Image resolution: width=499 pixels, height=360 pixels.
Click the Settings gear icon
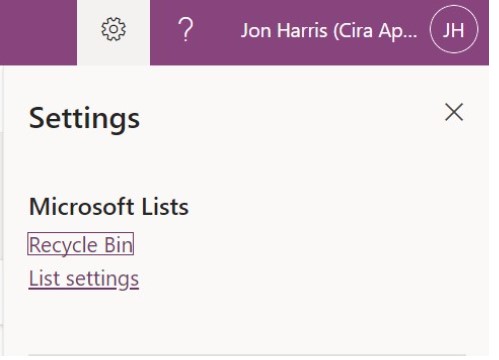point(114,29)
